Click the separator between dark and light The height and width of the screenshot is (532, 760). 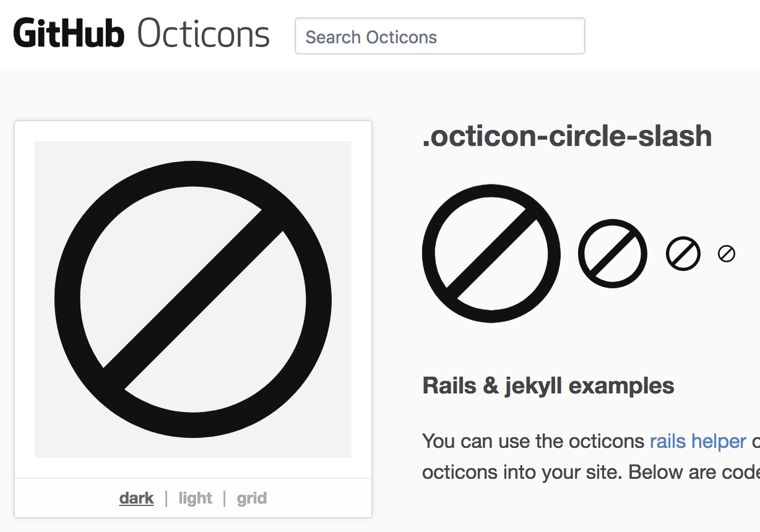(x=166, y=498)
